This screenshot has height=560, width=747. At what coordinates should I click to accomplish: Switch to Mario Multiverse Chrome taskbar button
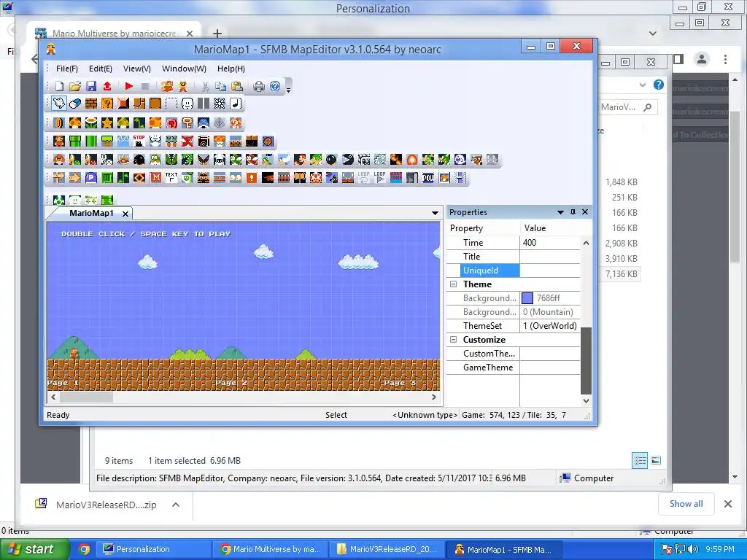tap(271, 549)
